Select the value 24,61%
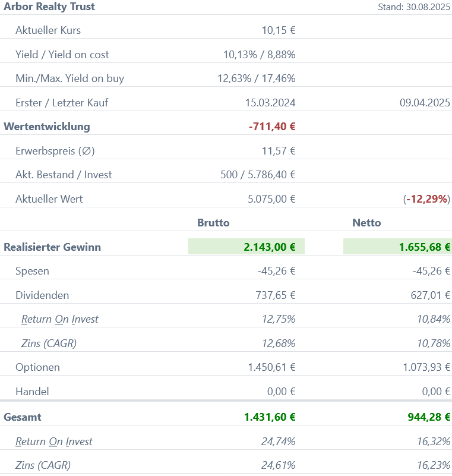 (278, 465)
